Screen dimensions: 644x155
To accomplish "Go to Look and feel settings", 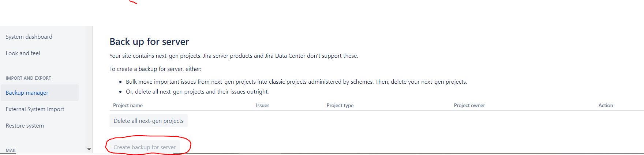I will click(23, 53).
